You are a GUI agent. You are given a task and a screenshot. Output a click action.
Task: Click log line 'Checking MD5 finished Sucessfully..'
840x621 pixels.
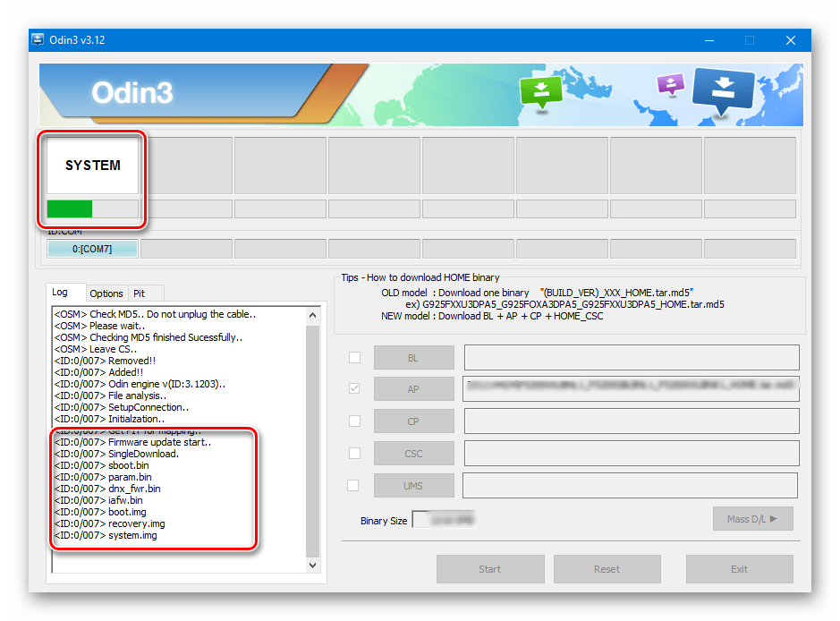tap(148, 337)
